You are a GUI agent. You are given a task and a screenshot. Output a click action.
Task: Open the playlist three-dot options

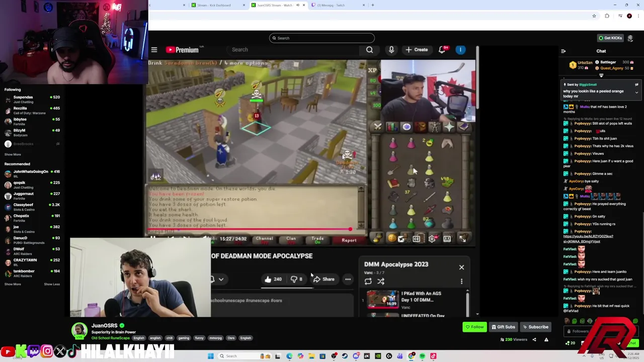click(461, 282)
